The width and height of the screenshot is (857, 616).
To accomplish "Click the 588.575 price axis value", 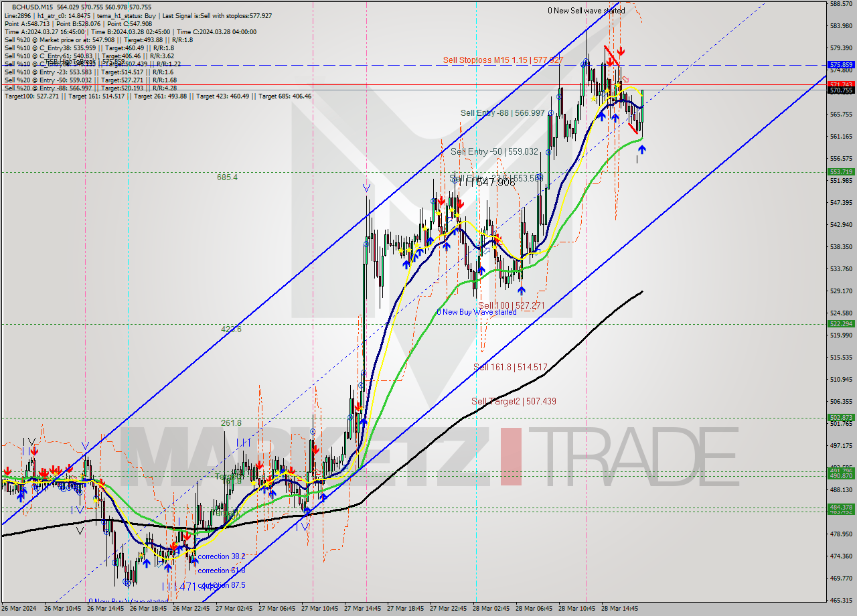I will (x=841, y=4).
